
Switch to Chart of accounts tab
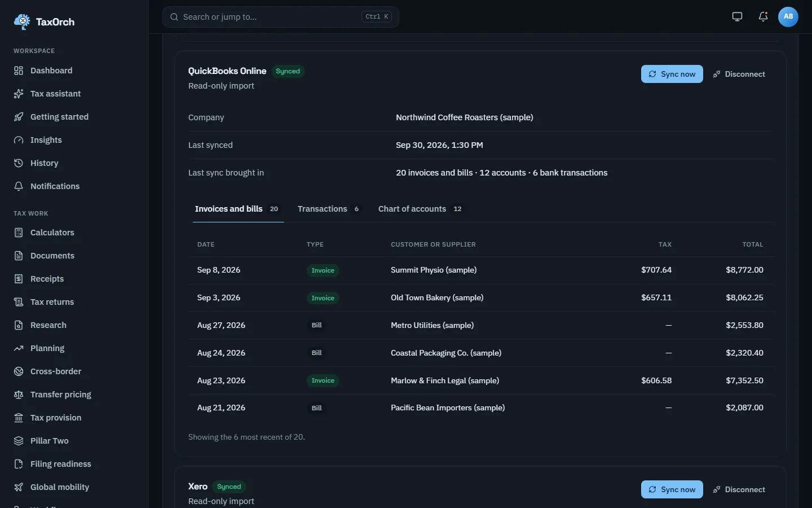click(x=421, y=209)
